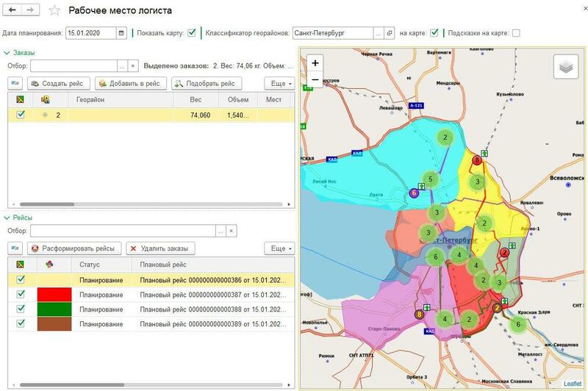Click the routes filter input field
The height and width of the screenshot is (391, 588).
pos(122,231)
